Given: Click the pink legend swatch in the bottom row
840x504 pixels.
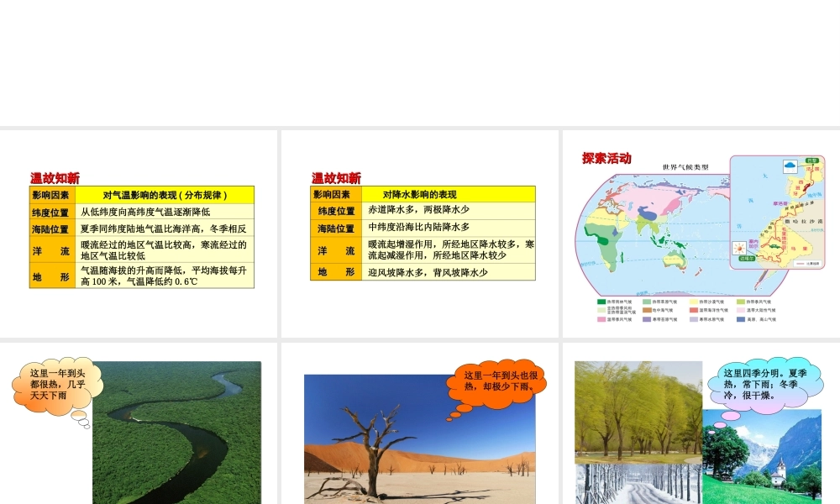Looking at the screenshot, I should point(601,319).
